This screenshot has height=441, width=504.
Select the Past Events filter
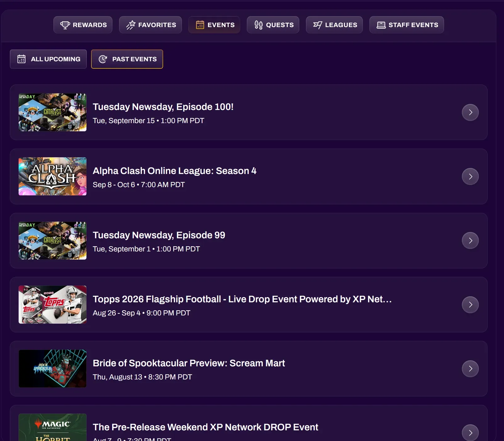[127, 59]
